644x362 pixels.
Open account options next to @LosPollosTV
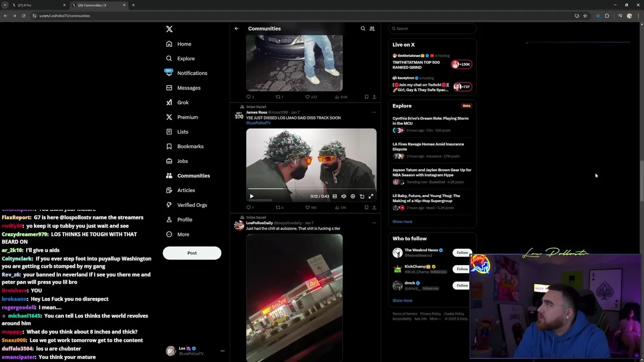tap(222, 351)
